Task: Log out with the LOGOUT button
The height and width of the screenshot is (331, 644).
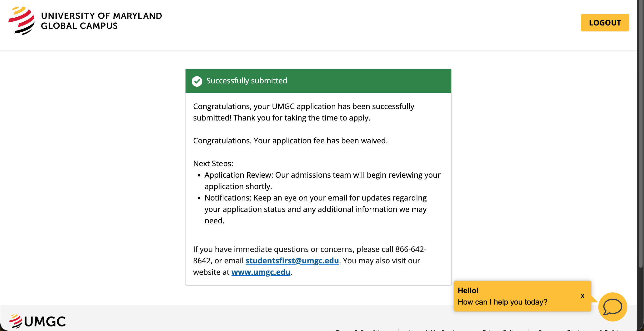Action: (605, 22)
